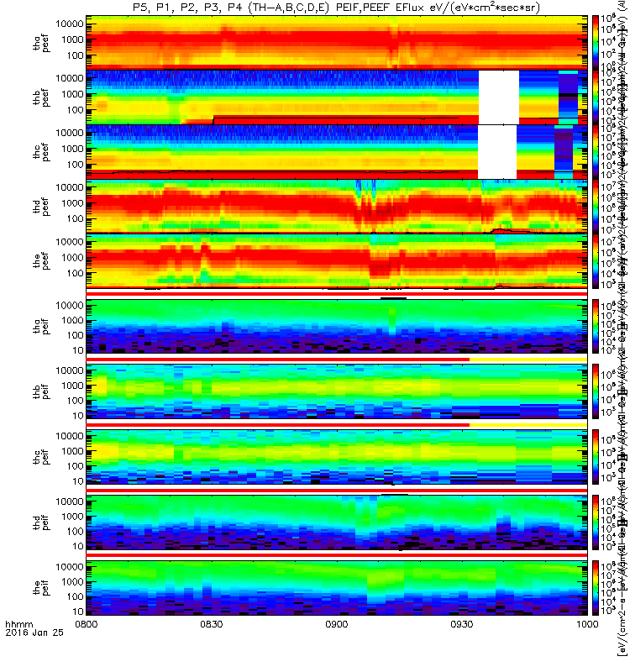
Task: Click the solid red bar below the thd peif panel
Action: coord(337,555)
